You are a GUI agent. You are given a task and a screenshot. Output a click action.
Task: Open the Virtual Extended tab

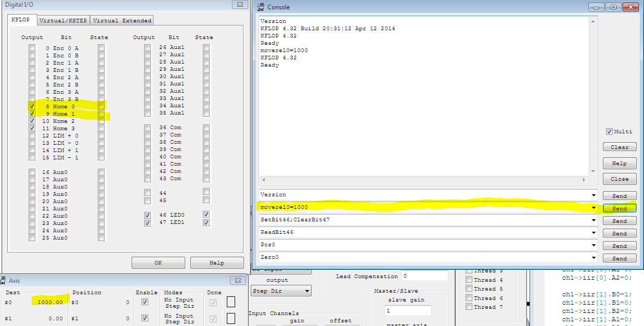[x=122, y=21]
